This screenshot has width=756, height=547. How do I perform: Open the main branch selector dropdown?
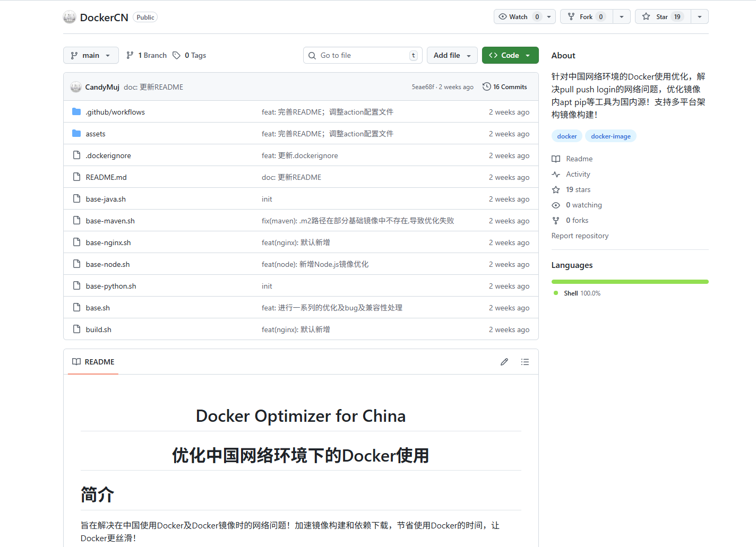pos(91,55)
